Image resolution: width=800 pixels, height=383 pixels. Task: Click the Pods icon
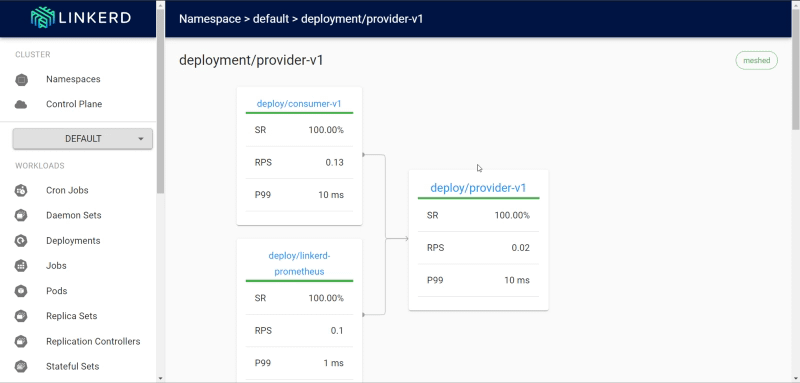click(21, 291)
